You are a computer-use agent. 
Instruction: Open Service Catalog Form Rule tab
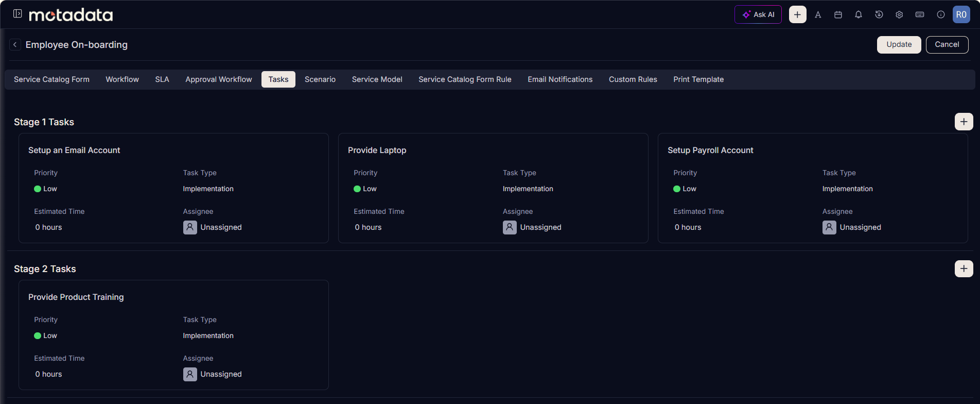point(465,79)
